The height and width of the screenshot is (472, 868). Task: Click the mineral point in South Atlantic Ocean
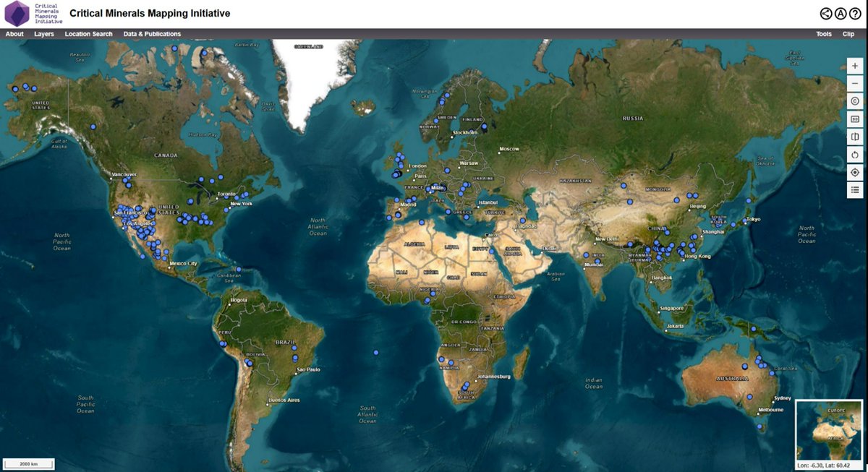click(x=376, y=352)
